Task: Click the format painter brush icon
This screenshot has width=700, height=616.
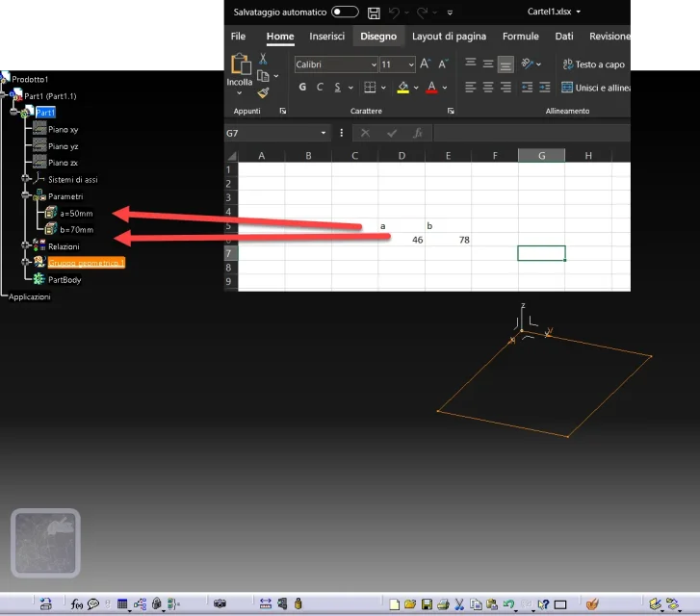Action: (263, 93)
